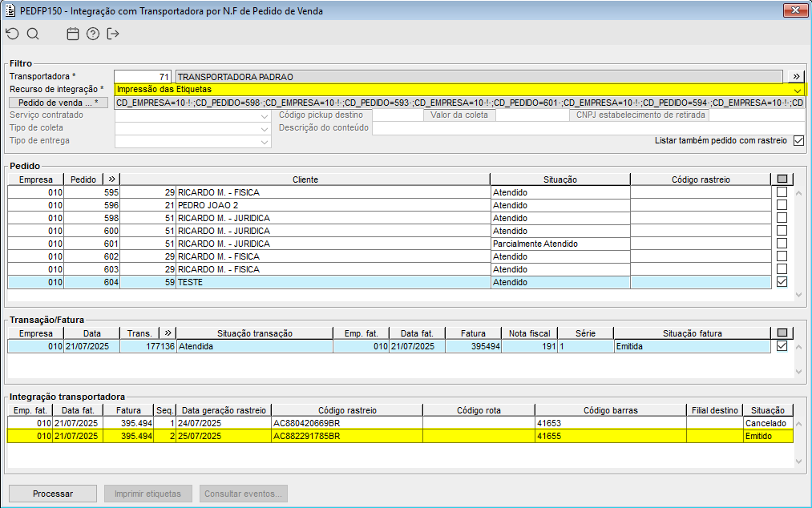Click the lookup arrows beside Transportadora Padrao
This screenshot has height=508, width=812.
coord(796,77)
